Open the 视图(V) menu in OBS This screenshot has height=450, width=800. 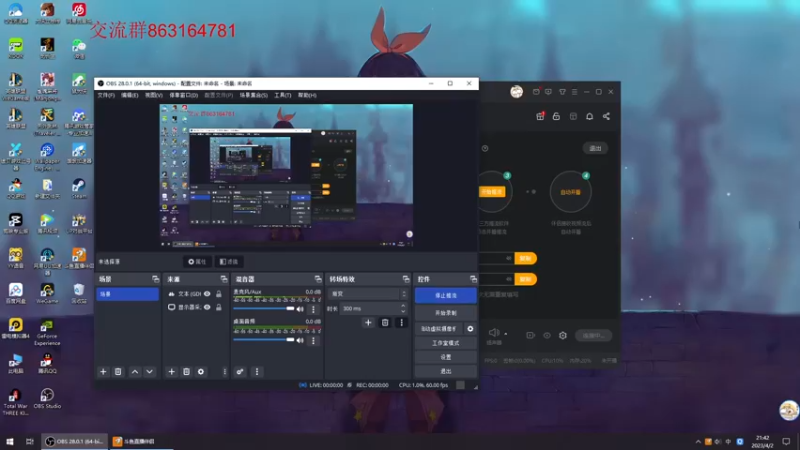click(154, 95)
